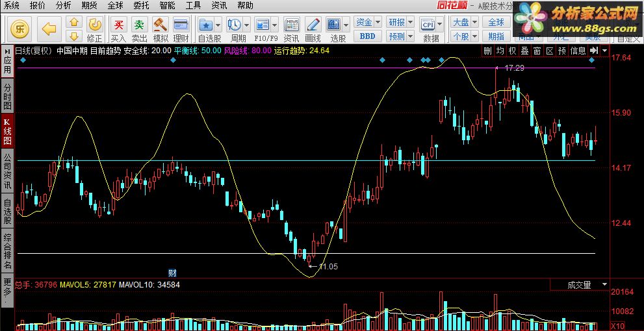Click the arrow-to-bar icon beside 信息
The height and width of the screenshot is (331, 644).
click(x=594, y=51)
